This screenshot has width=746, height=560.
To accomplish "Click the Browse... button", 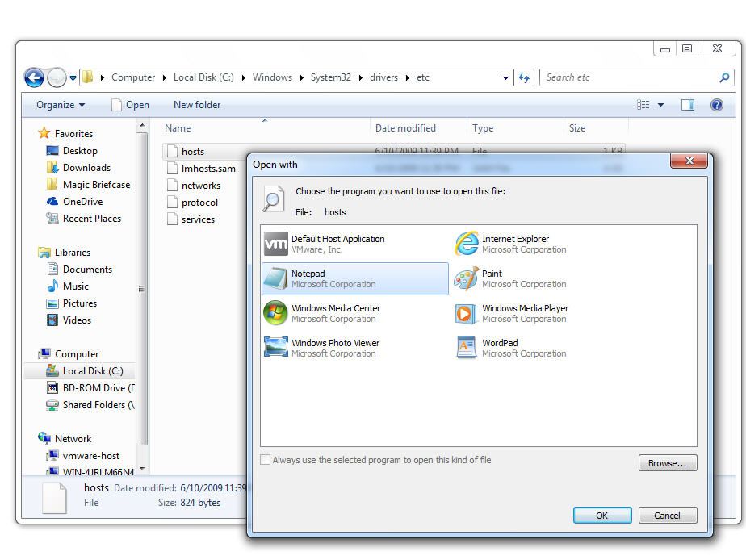I will 667,463.
